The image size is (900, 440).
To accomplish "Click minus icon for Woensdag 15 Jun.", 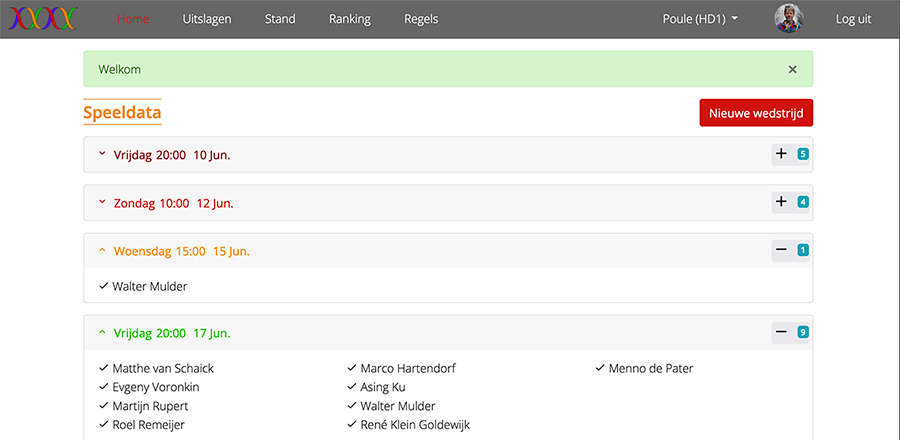I will [781, 250].
